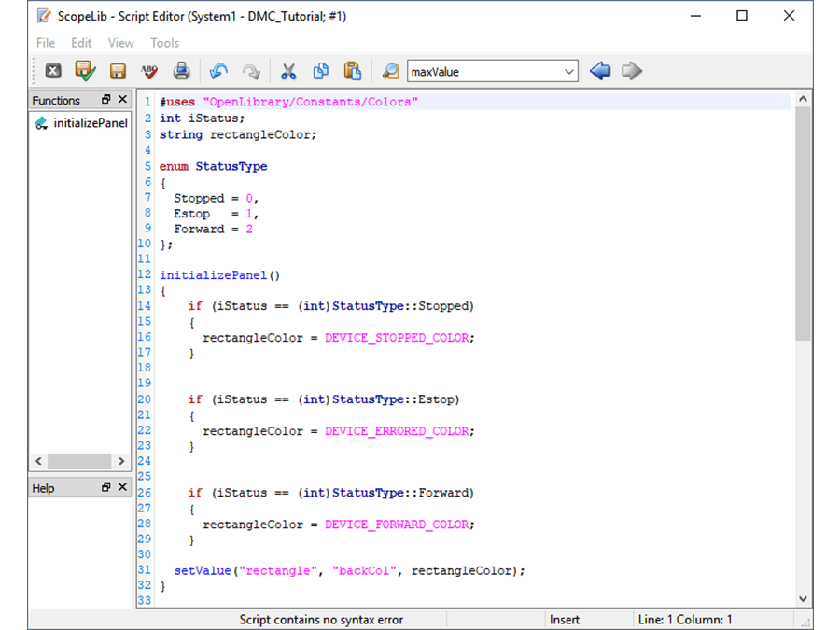840x630 pixels.
Task: Click the gray forward arrow icon
Action: click(x=632, y=71)
